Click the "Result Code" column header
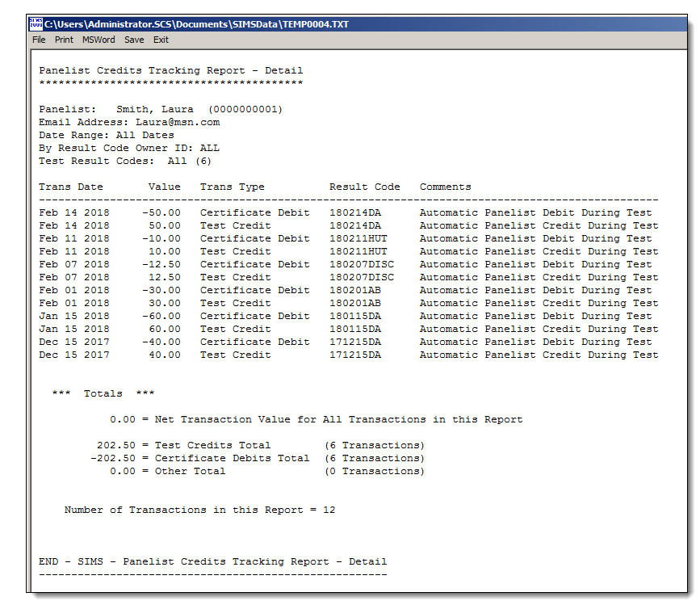 point(365,187)
